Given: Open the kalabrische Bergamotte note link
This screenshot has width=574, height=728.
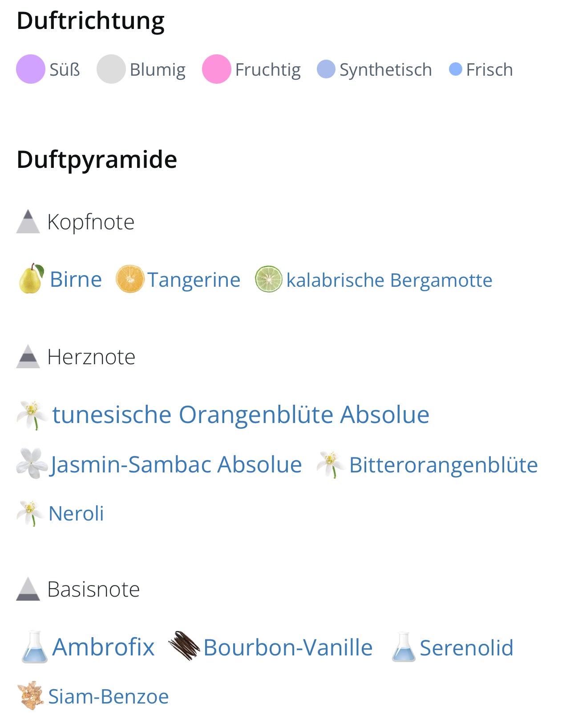Looking at the screenshot, I should [389, 280].
